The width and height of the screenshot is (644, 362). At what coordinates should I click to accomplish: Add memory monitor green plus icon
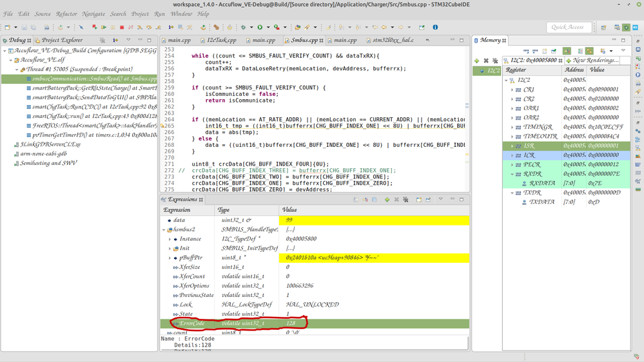click(x=476, y=61)
